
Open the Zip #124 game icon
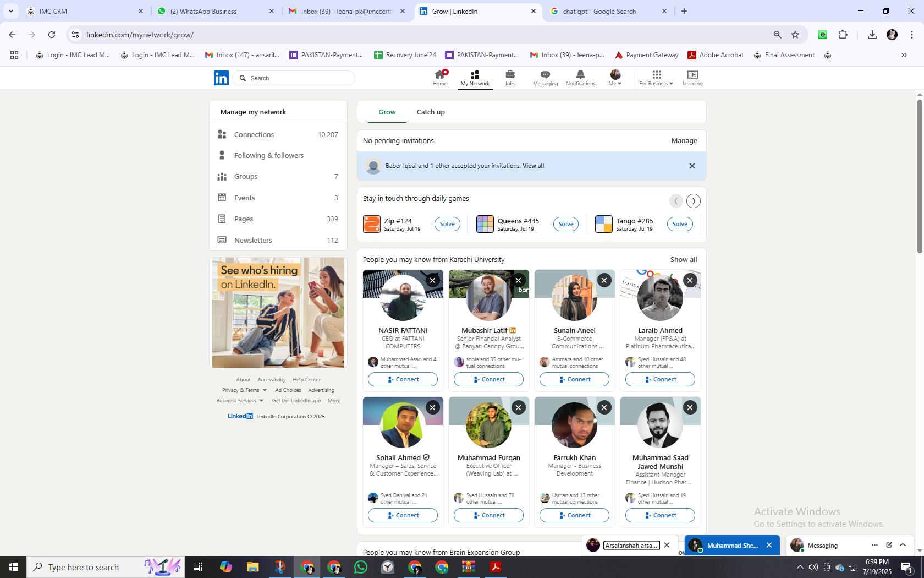tap(372, 224)
